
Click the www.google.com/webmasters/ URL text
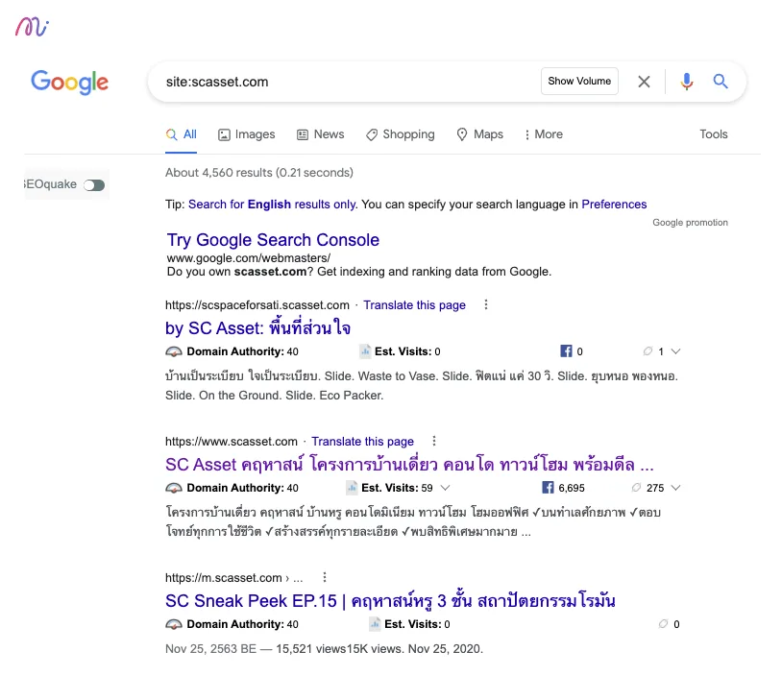click(x=249, y=258)
